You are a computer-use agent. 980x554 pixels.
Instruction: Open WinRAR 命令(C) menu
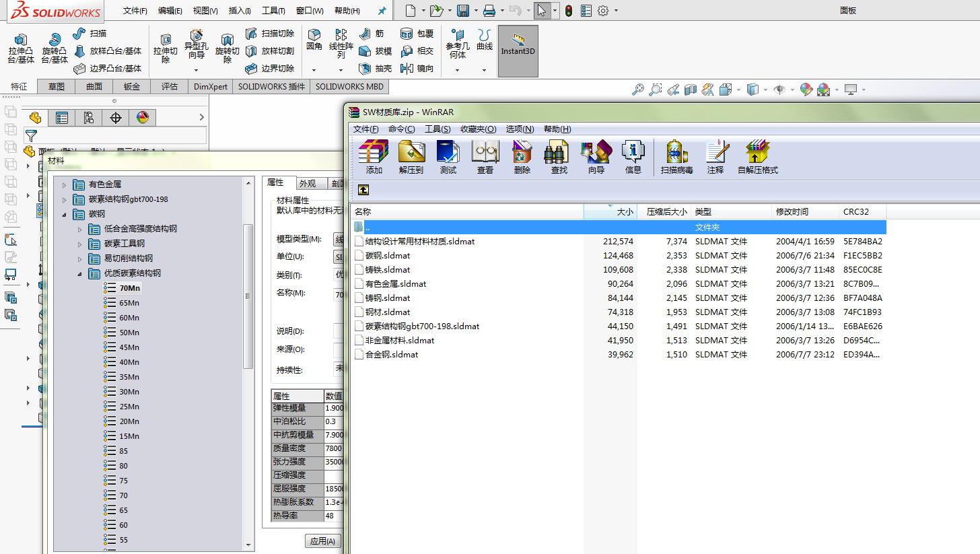(x=402, y=129)
